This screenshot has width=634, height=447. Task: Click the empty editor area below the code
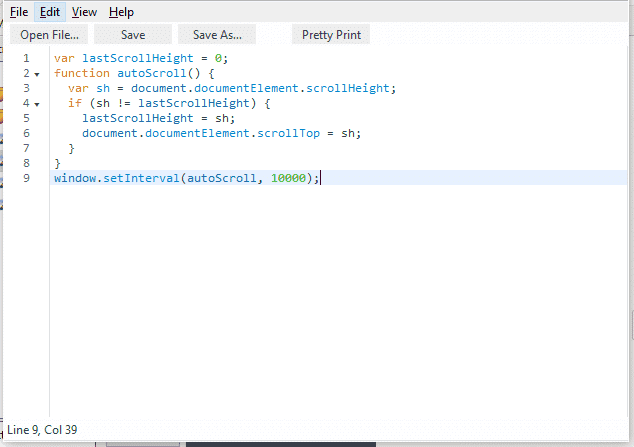330,300
